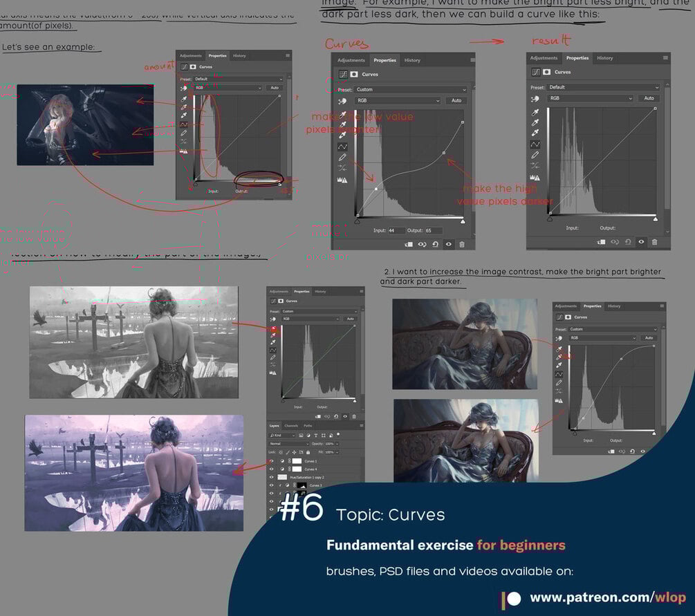This screenshot has width=695, height=616.
Task: Toggle visibility eye in Curves panel above Layers
Action: 345,417
